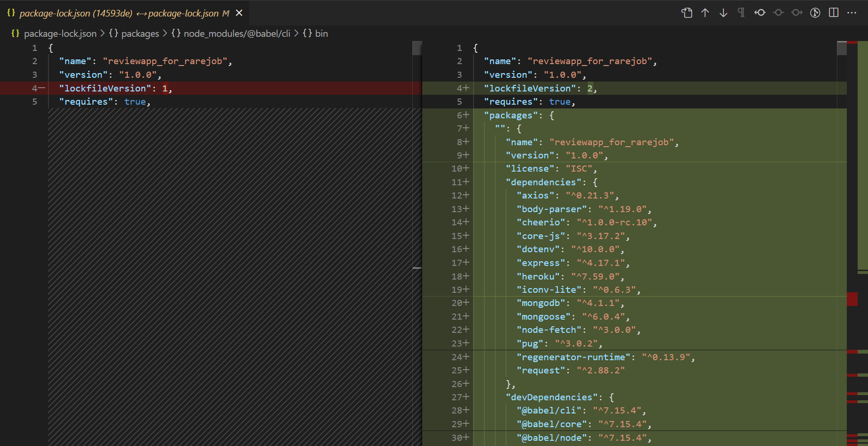The height and width of the screenshot is (446, 868).
Task: Toggle inline diff view via split-square icon
Action: tap(833, 13)
